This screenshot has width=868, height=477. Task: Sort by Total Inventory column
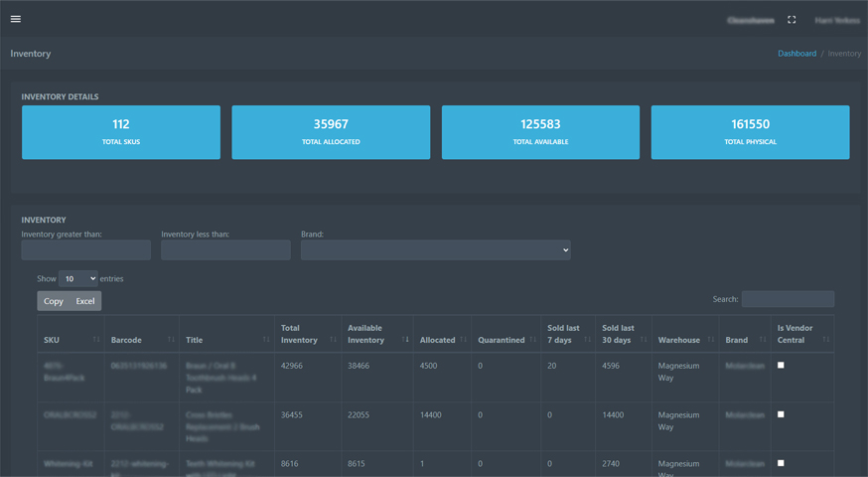305,334
